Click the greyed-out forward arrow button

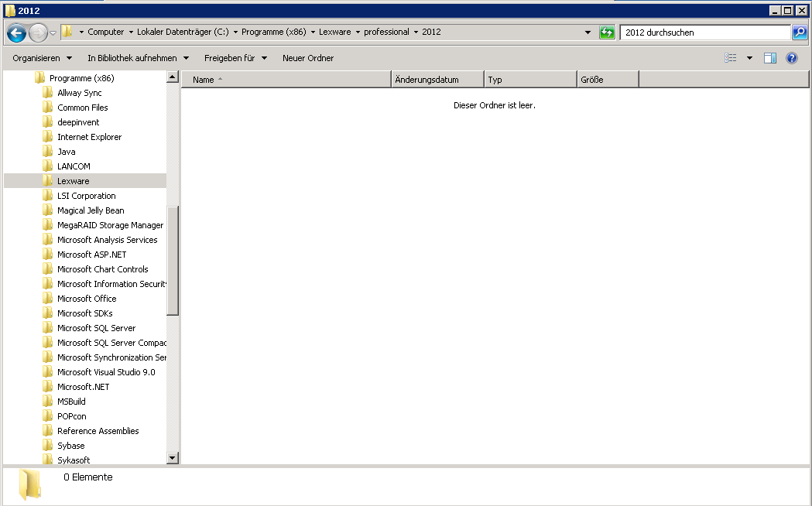tap(38, 33)
